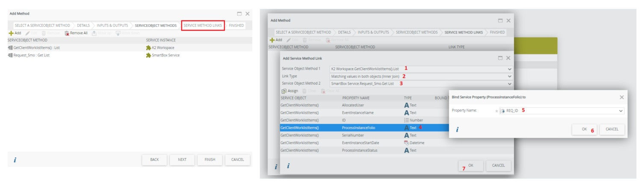This screenshot has height=186, width=644.
Task: Expand the Service Object Method 2 dropdown
Action: click(509, 84)
